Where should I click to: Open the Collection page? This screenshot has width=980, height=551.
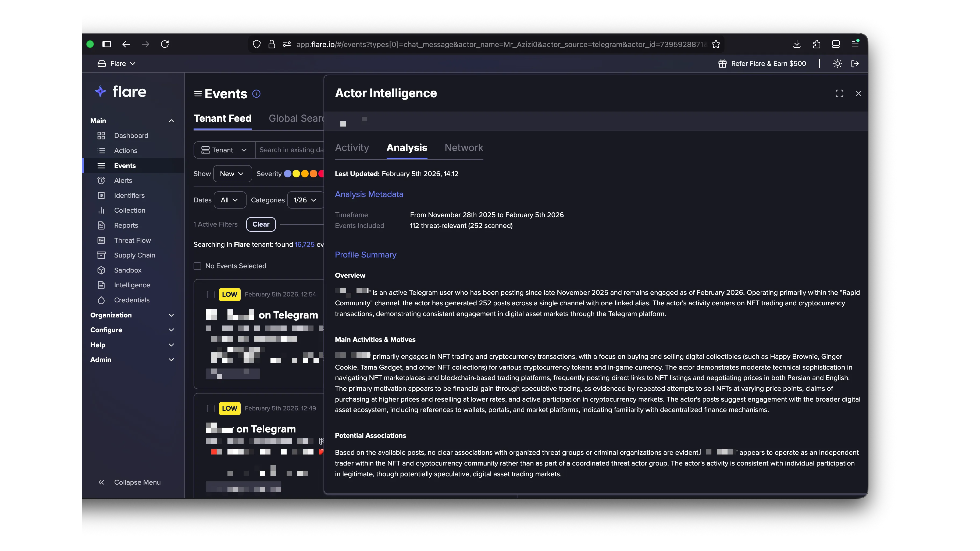tap(129, 210)
